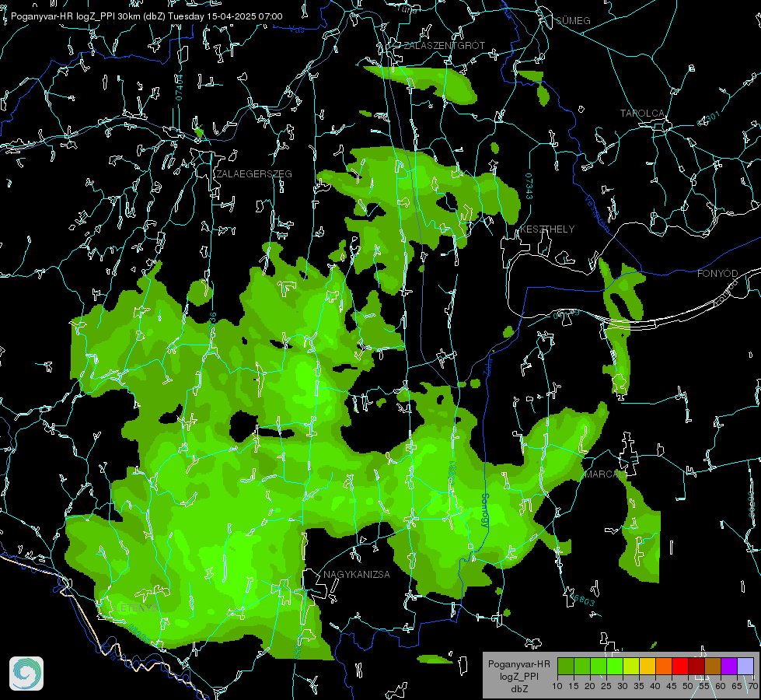Image resolution: width=761 pixels, height=700 pixels.
Task: Click the legend scale value 45
Action: coord(671,686)
